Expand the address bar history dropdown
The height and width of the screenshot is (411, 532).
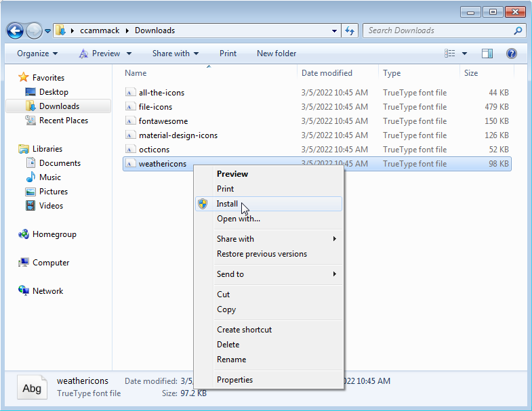pyautogui.click(x=334, y=31)
